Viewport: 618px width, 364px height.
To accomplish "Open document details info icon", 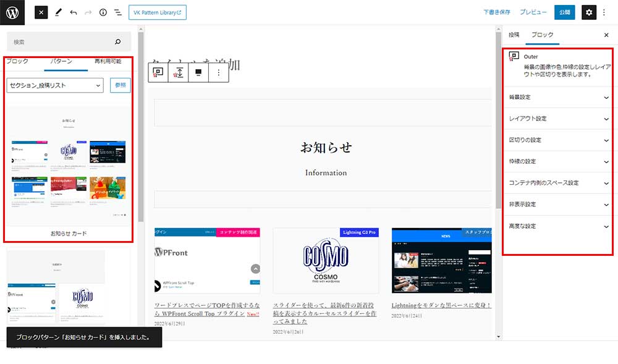I will (x=103, y=12).
